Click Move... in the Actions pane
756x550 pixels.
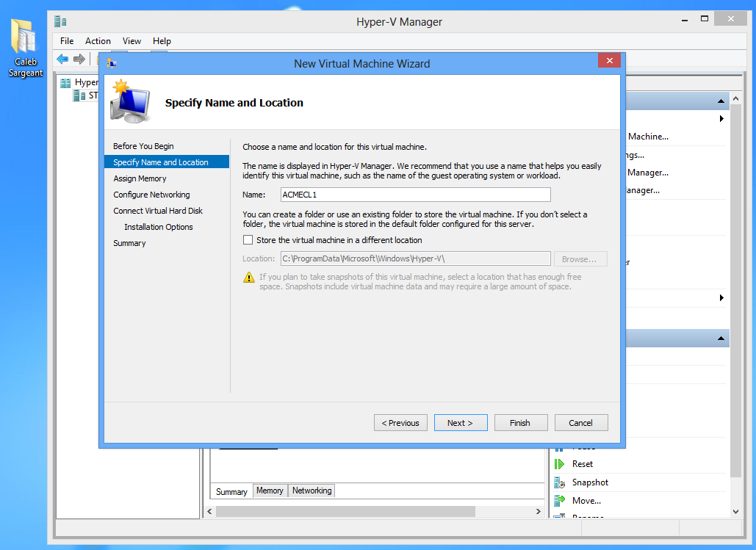(586, 501)
